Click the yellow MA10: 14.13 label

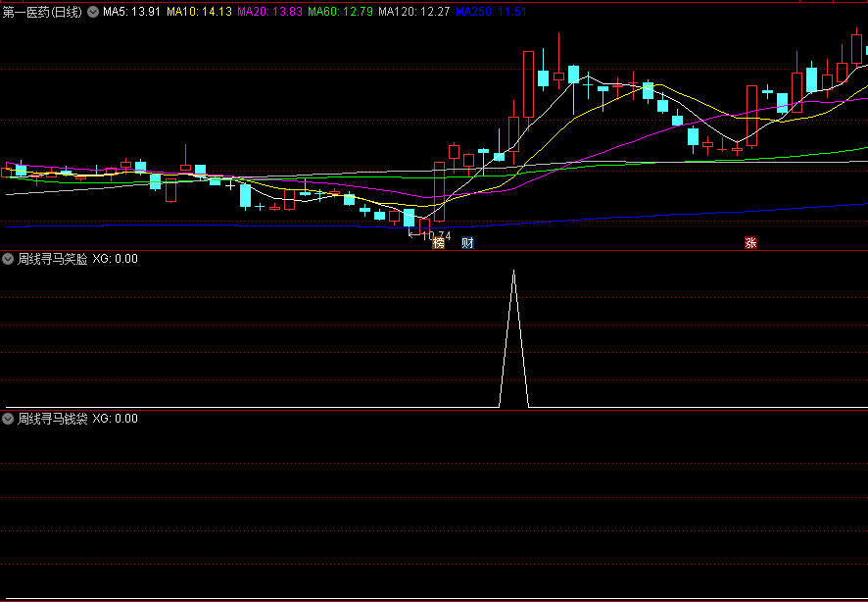199,12
